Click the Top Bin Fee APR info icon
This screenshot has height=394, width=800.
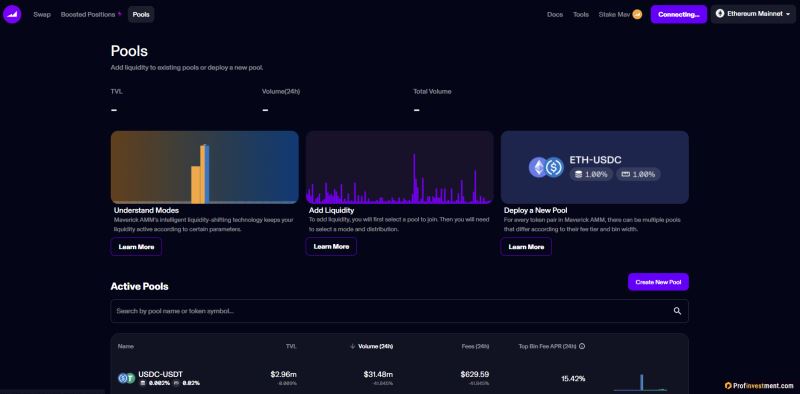pos(582,346)
